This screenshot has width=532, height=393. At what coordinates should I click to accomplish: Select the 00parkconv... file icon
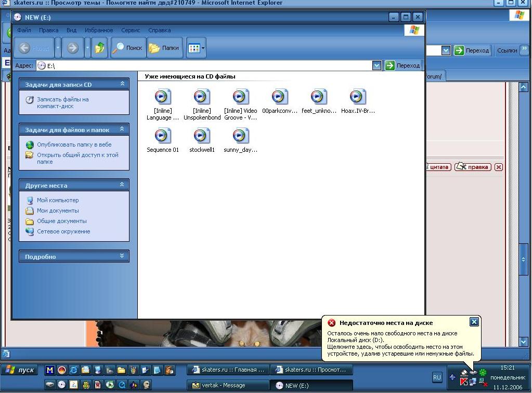pos(279,97)
